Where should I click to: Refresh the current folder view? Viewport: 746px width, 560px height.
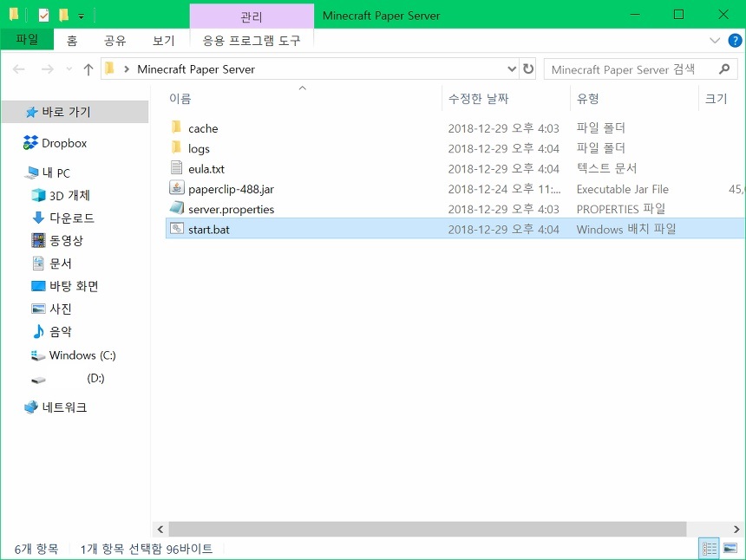(528, 69)
